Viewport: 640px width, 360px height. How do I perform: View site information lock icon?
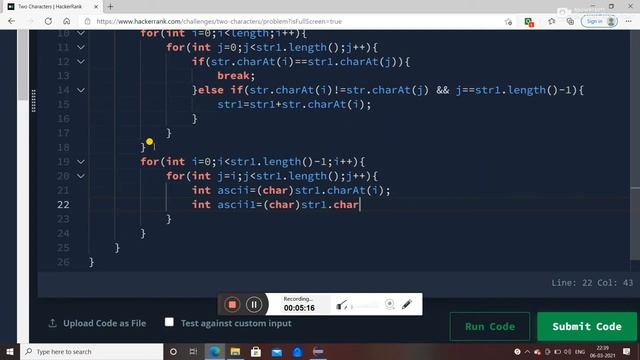tap(87, 21)
